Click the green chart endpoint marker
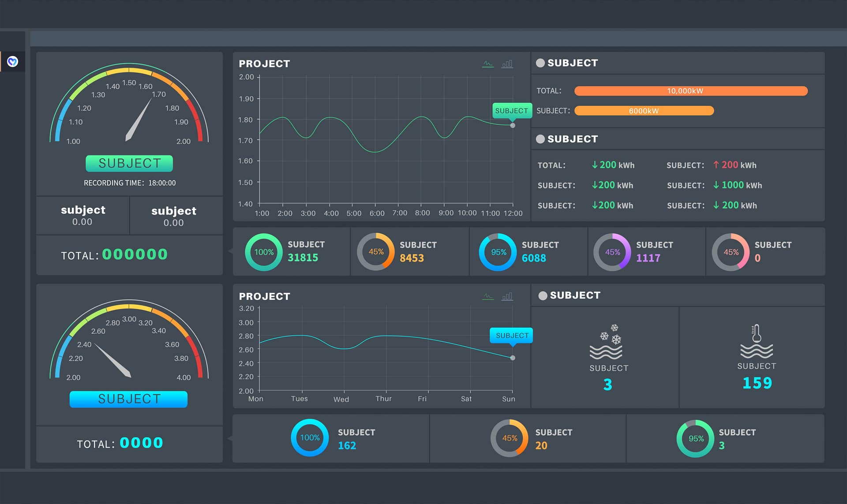This screenshot has width=847, height=504. [x=513, y=126]
